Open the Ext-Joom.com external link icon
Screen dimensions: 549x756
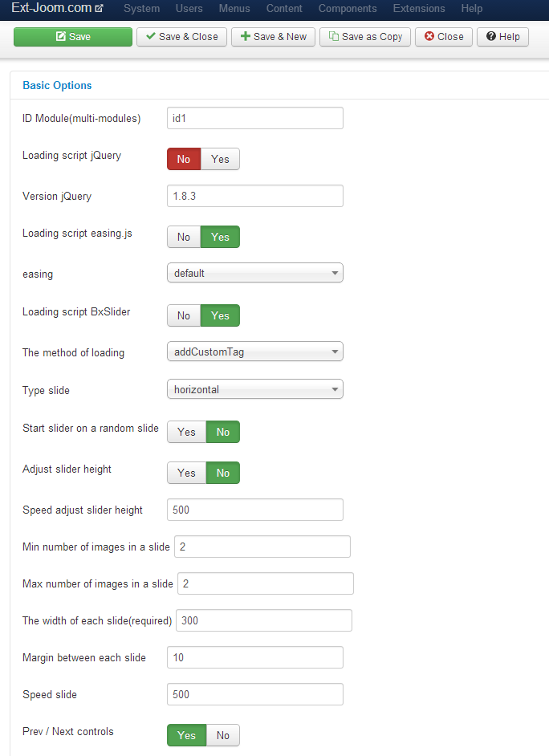pyautogui.click(x=100, y=8)
